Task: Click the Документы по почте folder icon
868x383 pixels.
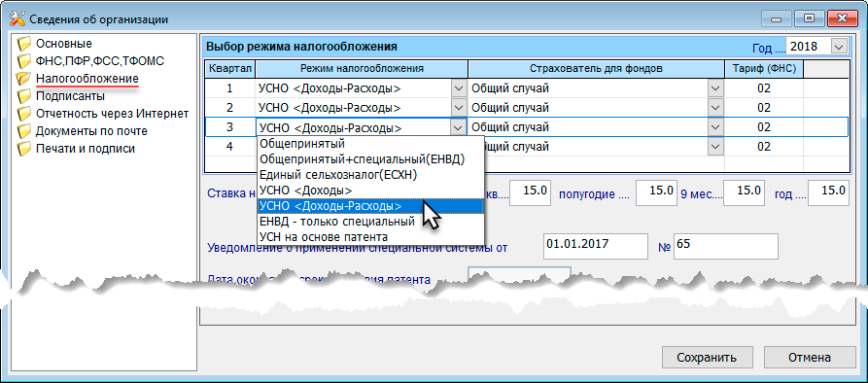Action: coord(23,132)
